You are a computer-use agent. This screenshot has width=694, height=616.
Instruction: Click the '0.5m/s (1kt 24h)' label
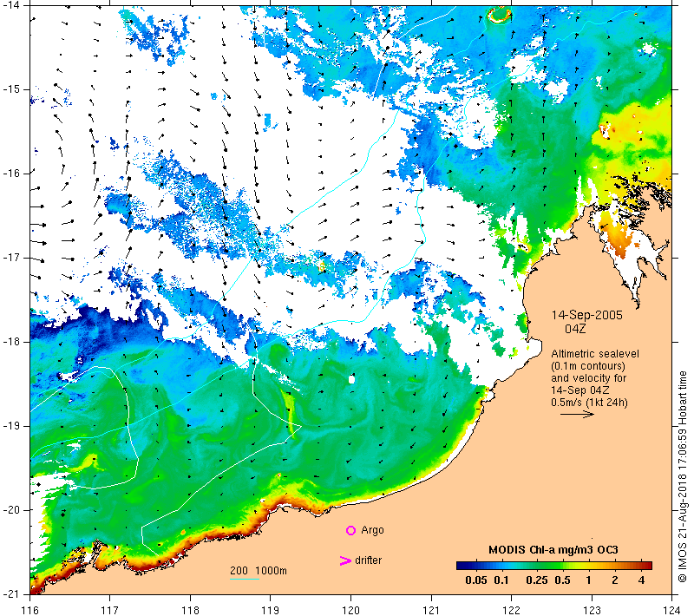click(x=589, y=403)
